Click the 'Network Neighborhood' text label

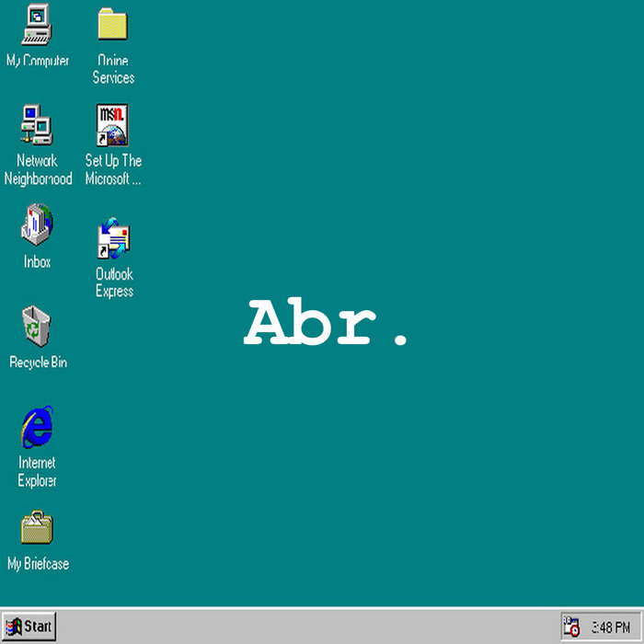pos(38,170)
